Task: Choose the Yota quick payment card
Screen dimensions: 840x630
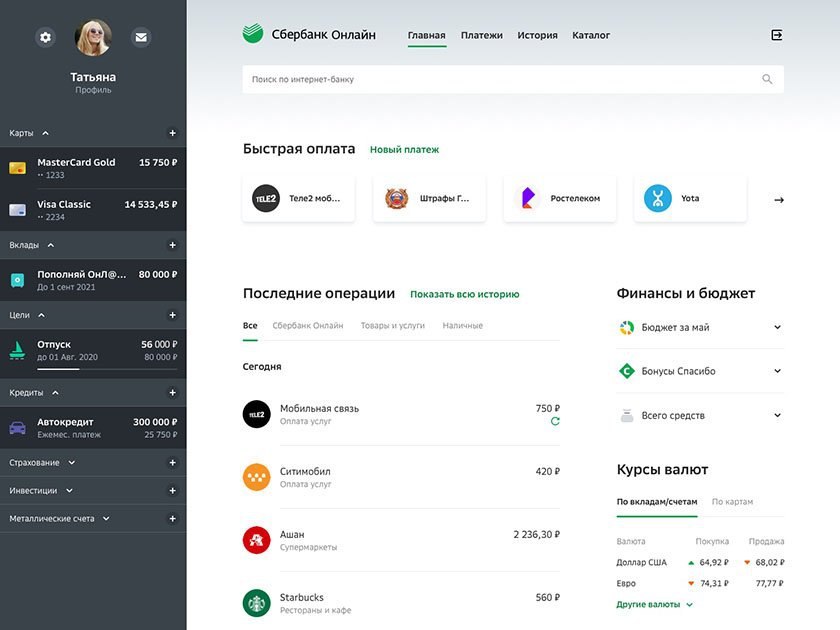Action: coord(690,198)
